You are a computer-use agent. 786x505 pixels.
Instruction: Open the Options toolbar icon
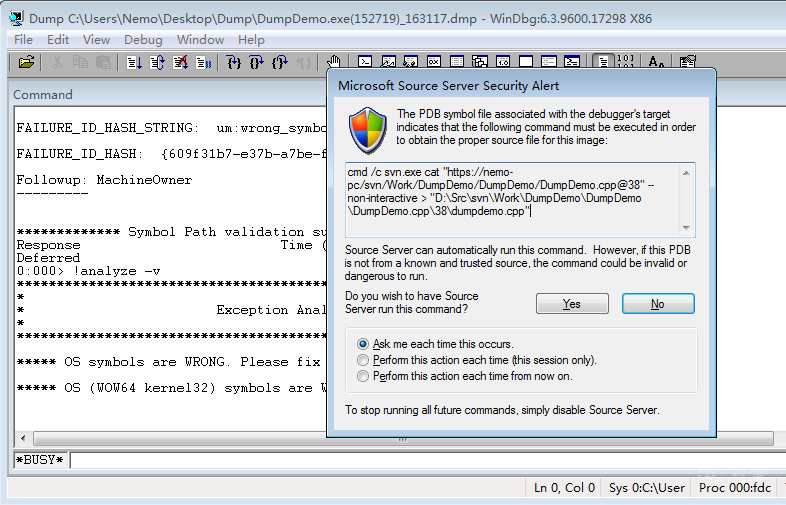click(687, 62)
